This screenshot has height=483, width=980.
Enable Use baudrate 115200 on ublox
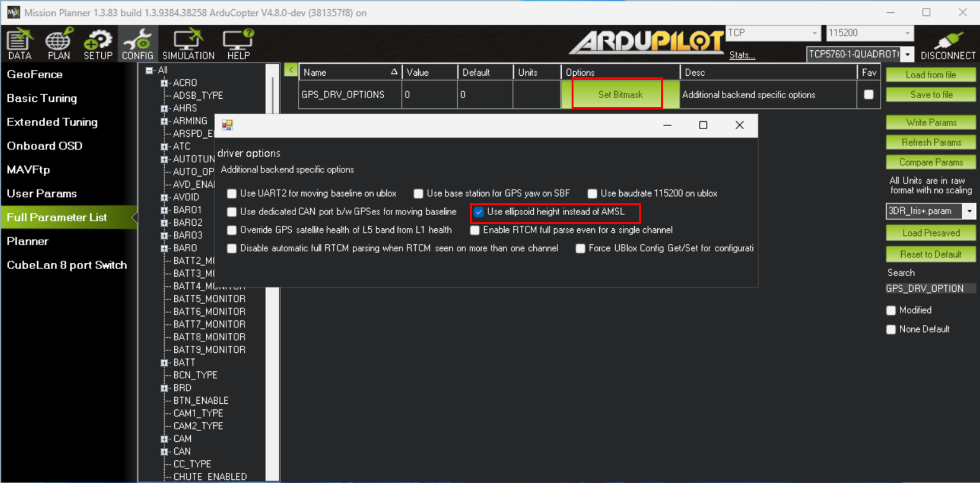(x=592, y=194)
